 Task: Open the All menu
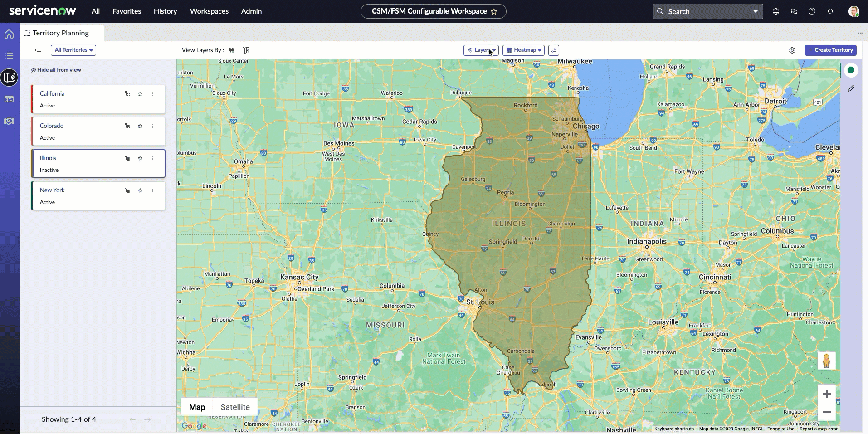click(96, 11)
